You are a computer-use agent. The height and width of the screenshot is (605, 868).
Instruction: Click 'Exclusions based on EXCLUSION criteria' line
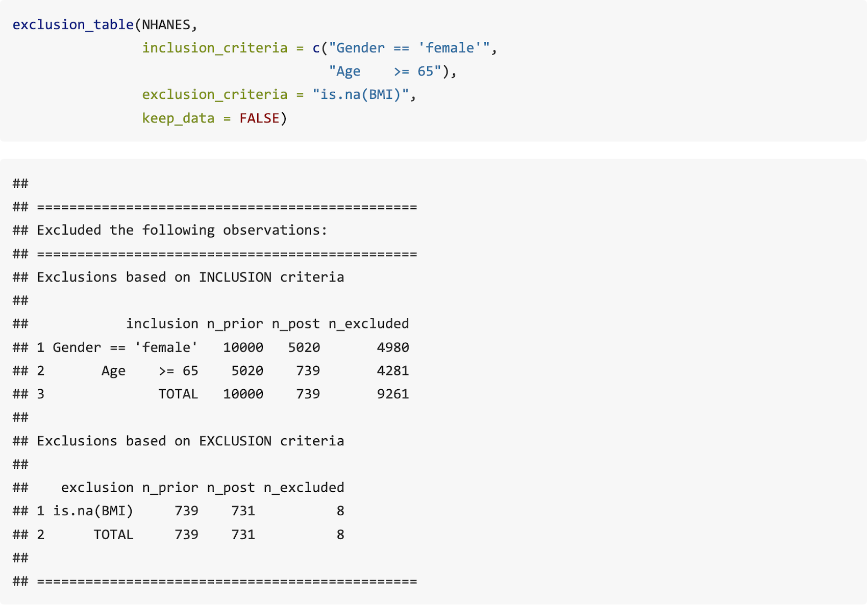coord(190,441)
